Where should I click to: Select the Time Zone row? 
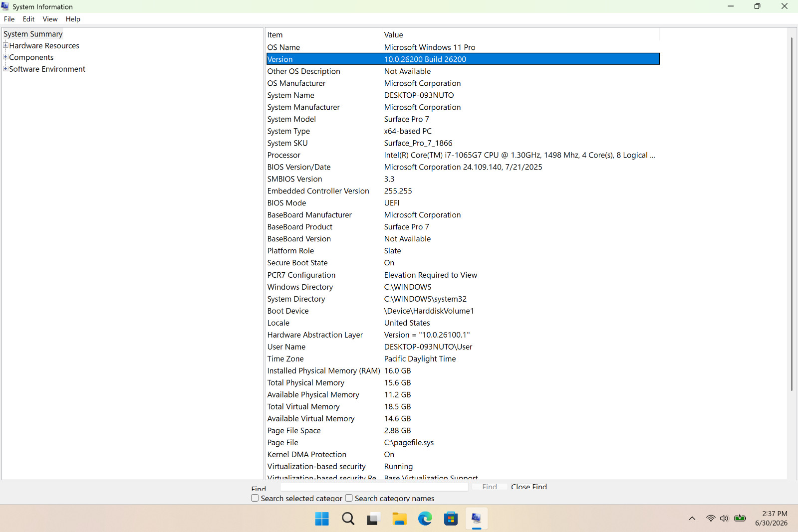[463, 359]
